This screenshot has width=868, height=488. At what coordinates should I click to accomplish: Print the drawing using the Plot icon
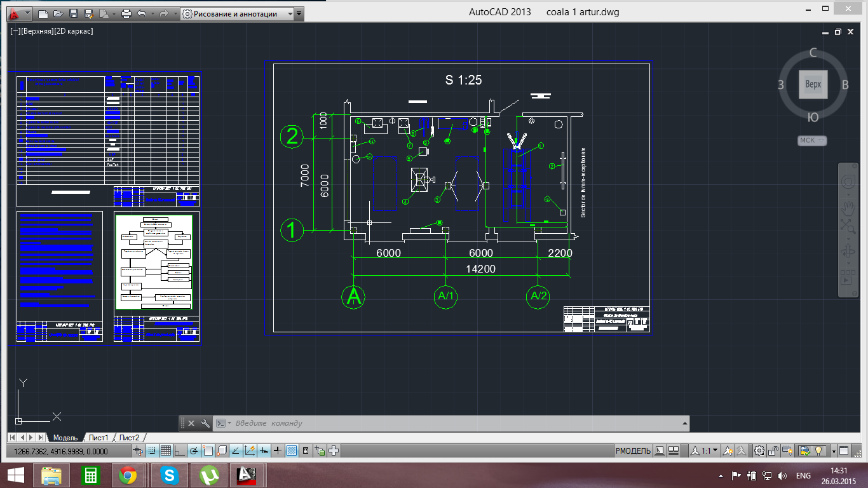126,13
